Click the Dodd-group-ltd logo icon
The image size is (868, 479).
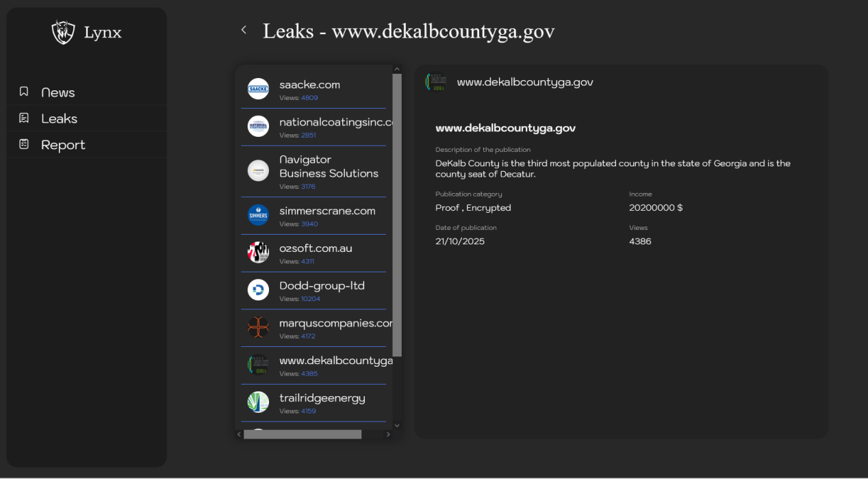point(258,290)
